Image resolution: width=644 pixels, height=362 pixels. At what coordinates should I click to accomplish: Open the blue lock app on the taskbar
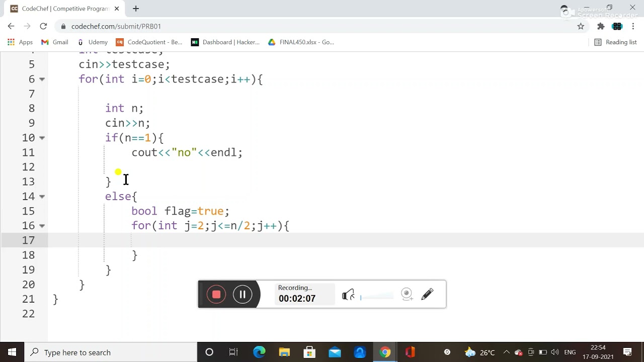pos(360,352)
